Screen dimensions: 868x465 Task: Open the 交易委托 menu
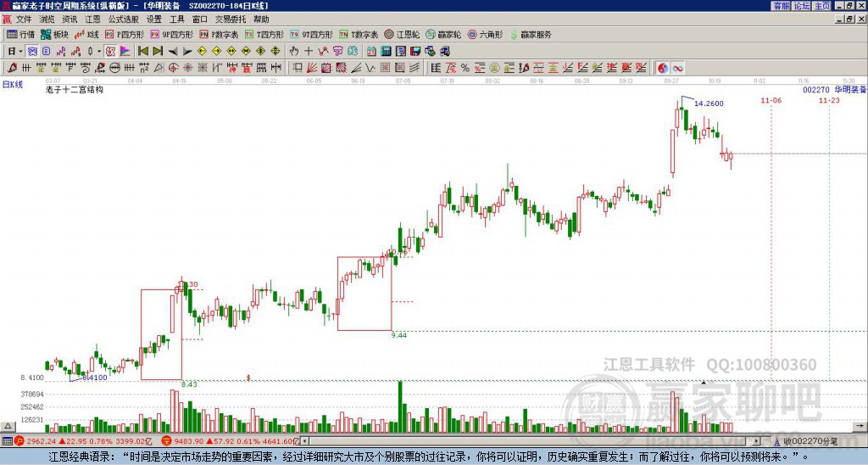[x=231, y=20]
